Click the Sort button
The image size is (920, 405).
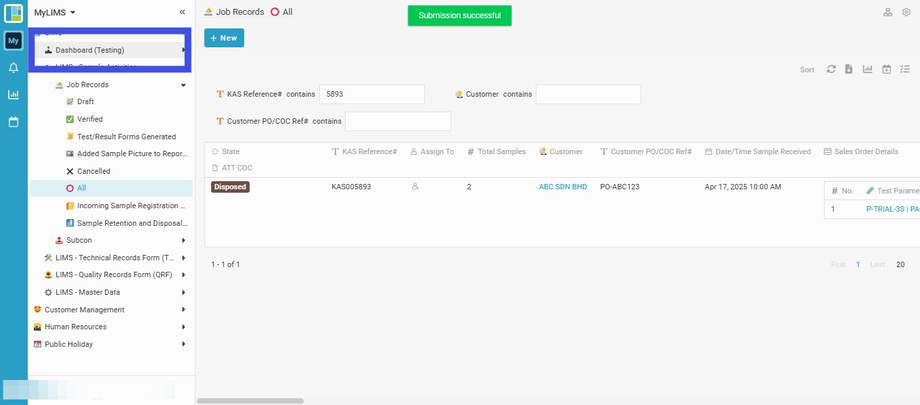pos(807,70)
